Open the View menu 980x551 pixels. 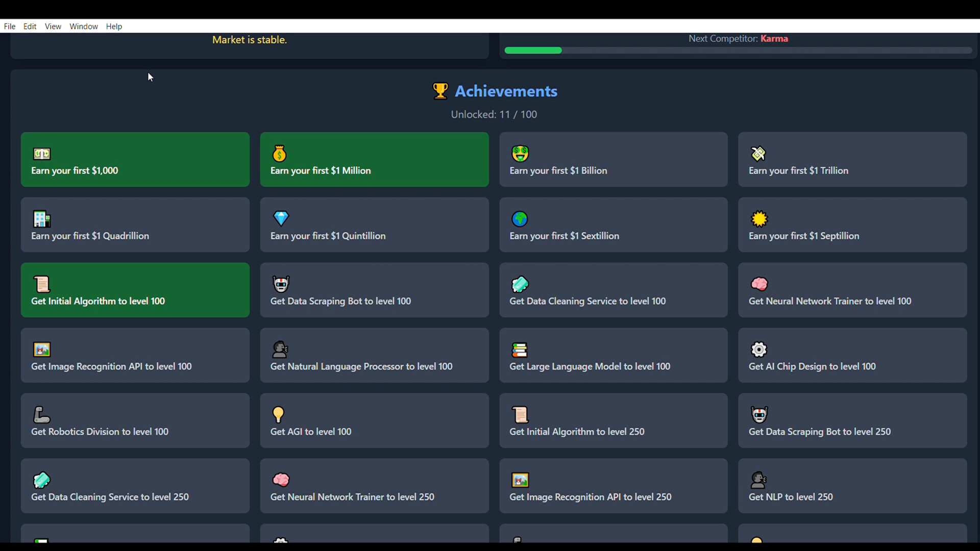(x=53, y=26)
